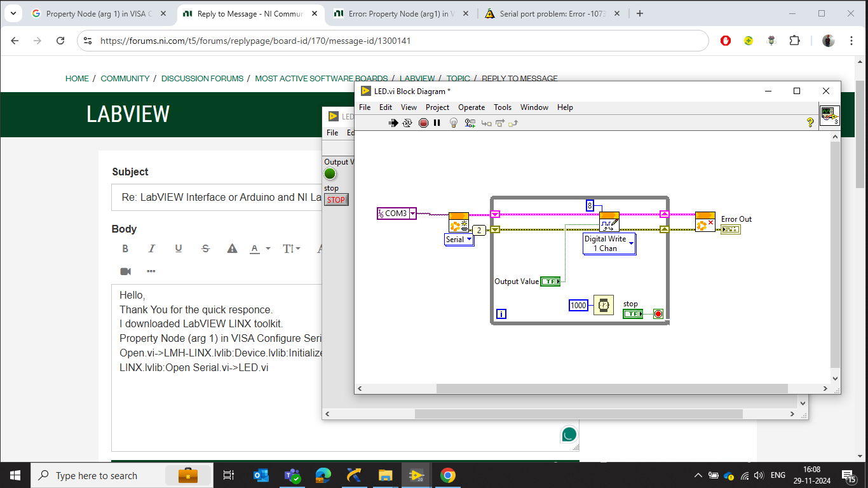Click the Abort Execution red button
The height and width of the screenshot is (488, 868).
tap(423, 123)
